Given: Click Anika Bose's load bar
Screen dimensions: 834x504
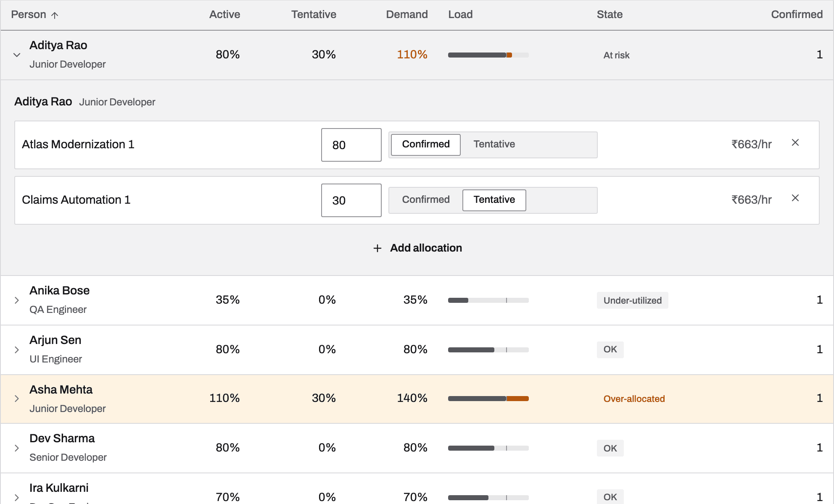Looking at the screenshot, I should point(488,300).
